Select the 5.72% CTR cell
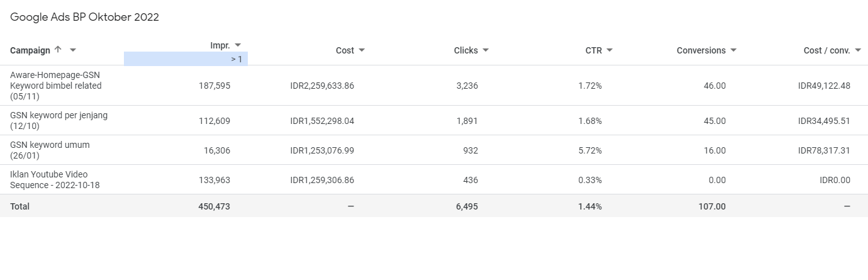868x280 pixels. click(x=590, y=150)
